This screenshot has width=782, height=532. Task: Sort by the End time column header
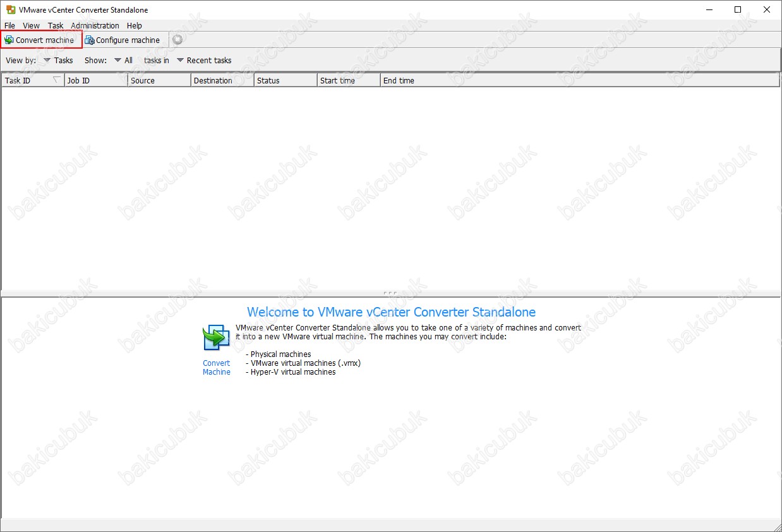point(580,80)
